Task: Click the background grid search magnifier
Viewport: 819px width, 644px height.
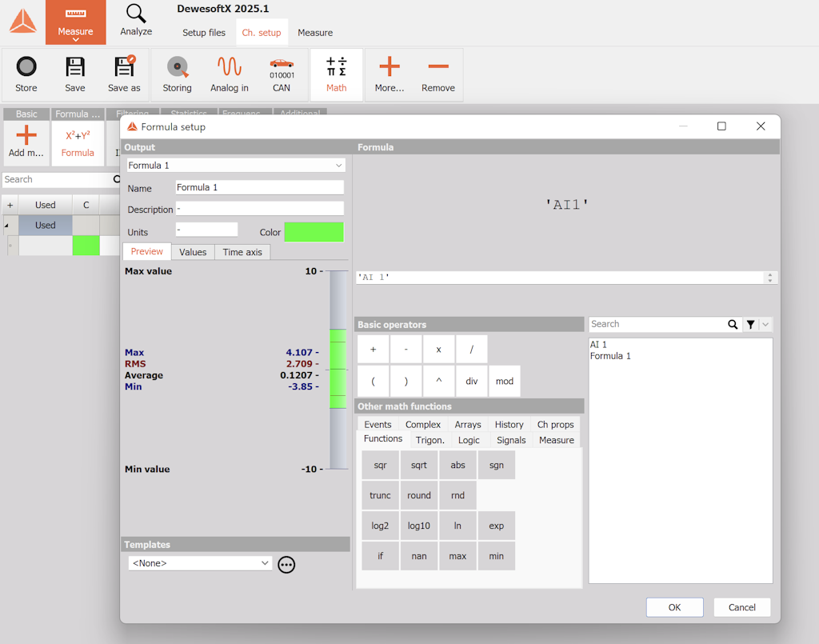Action: click(x=117, y=179)
